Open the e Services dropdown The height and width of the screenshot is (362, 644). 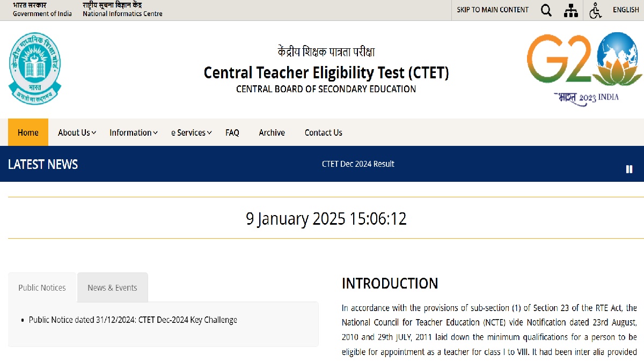[x=191, y=132]
